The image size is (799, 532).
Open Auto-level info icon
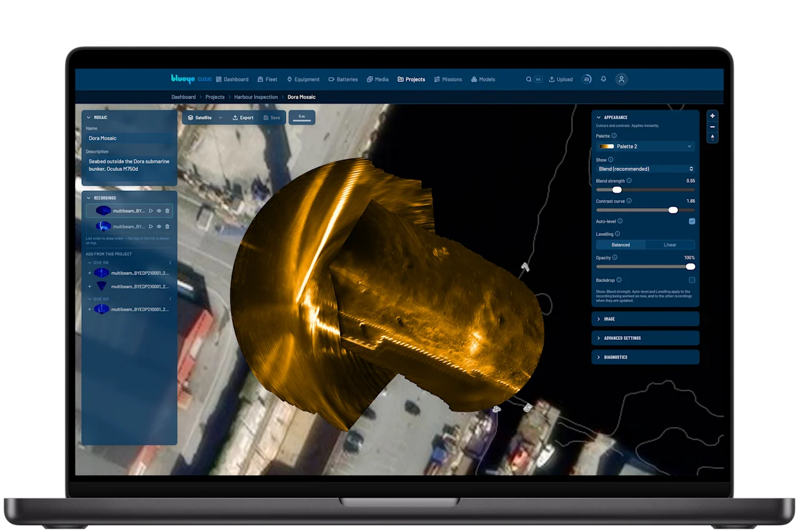pyautogui.click(x=620, y=221)
